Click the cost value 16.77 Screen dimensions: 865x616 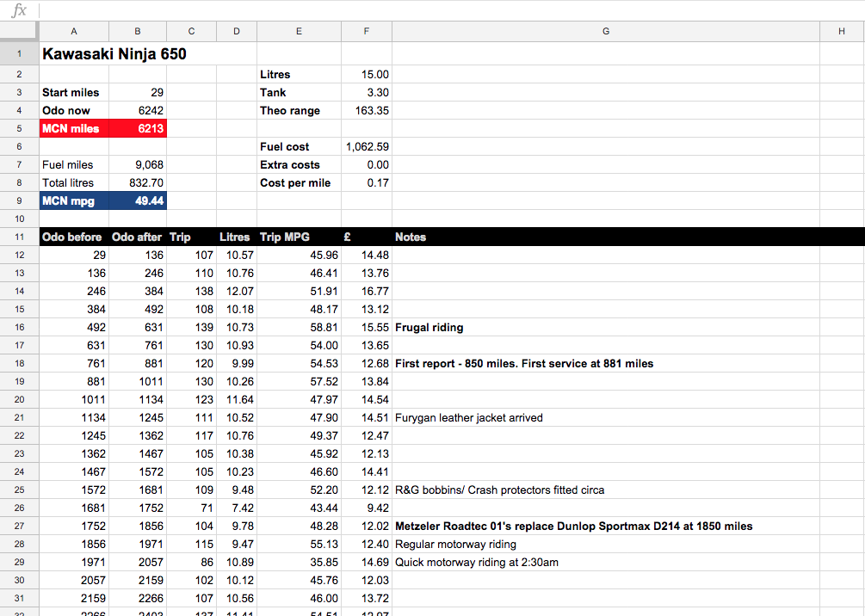367,291
